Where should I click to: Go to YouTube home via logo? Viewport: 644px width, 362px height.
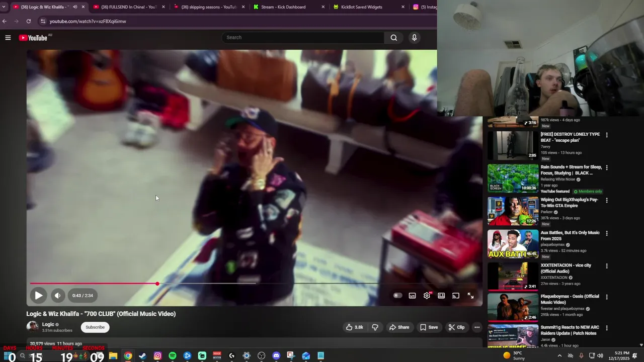[x=33, y=38]
